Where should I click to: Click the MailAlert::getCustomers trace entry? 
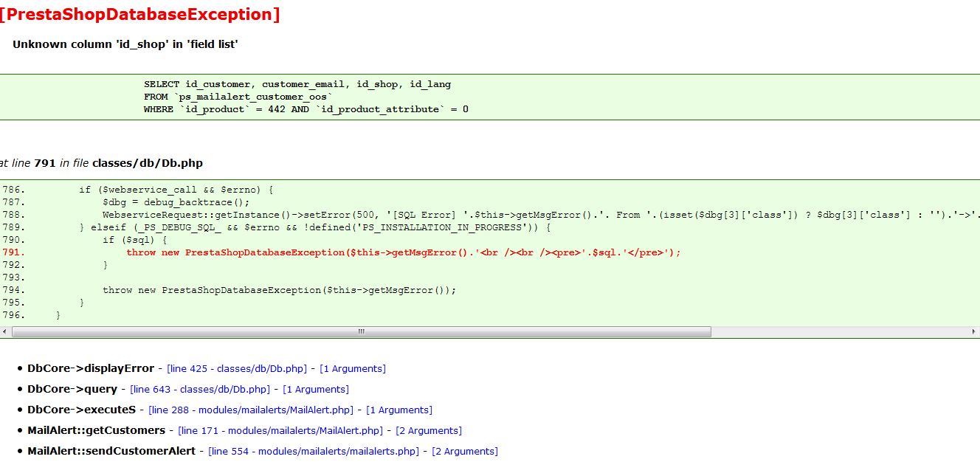click(96, 430)
